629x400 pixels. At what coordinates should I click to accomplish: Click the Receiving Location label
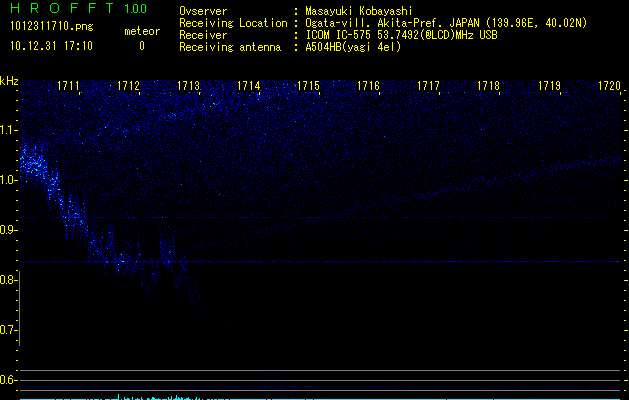point(233,23)
